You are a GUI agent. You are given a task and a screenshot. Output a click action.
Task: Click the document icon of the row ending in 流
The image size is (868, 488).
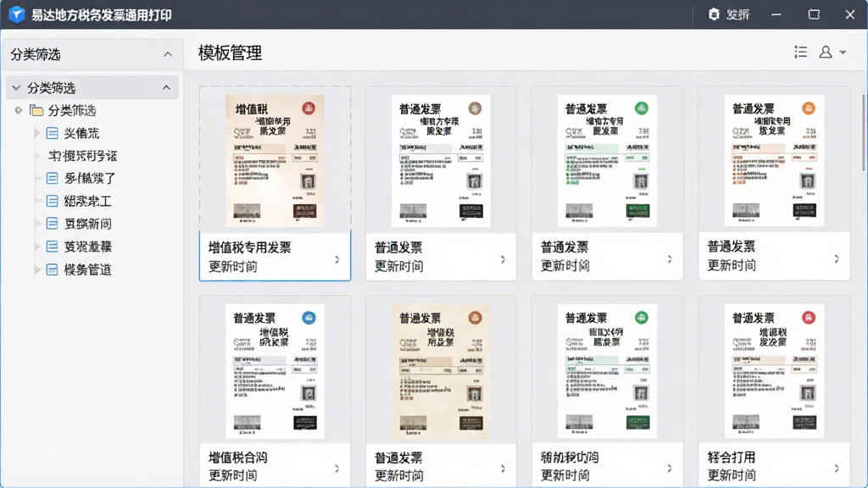52,133
